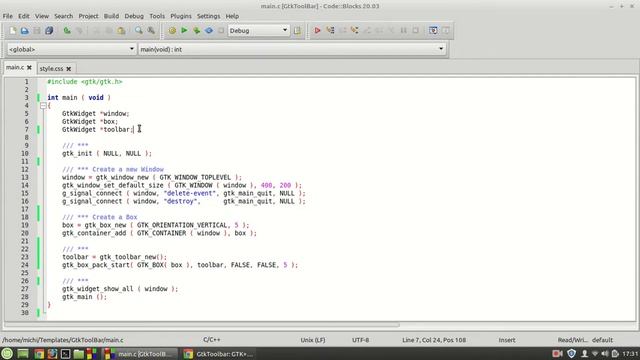Open the Plugins menu
The image size is (640, 360).
tap(181, 16)
